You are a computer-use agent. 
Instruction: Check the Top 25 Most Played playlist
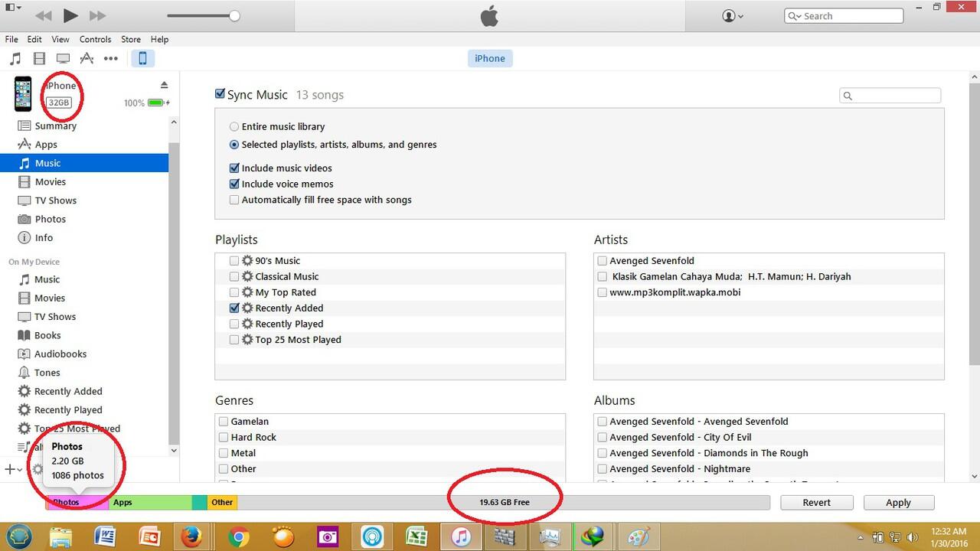[234, 340]
